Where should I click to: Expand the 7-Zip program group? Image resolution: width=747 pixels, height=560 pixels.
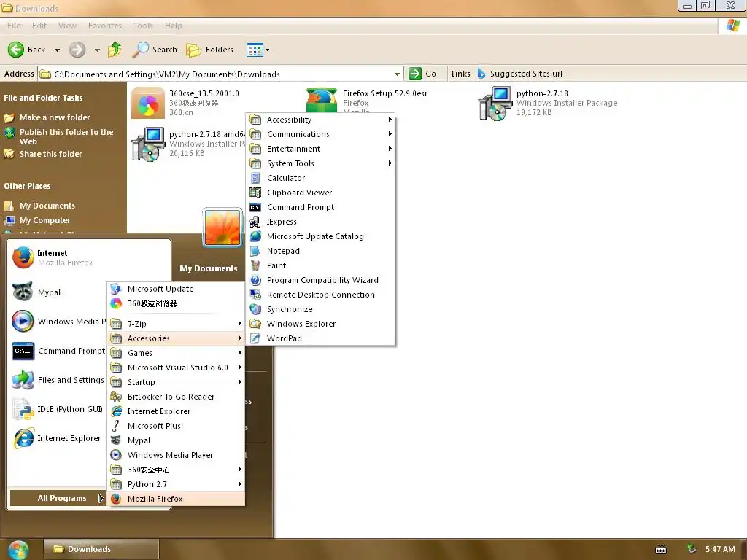(175, 324)
